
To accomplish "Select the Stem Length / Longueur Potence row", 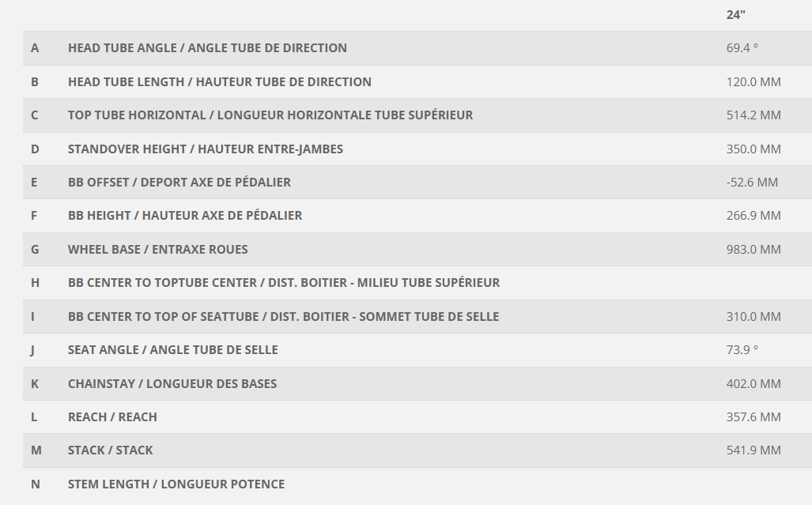I will [x=417, y=484].
